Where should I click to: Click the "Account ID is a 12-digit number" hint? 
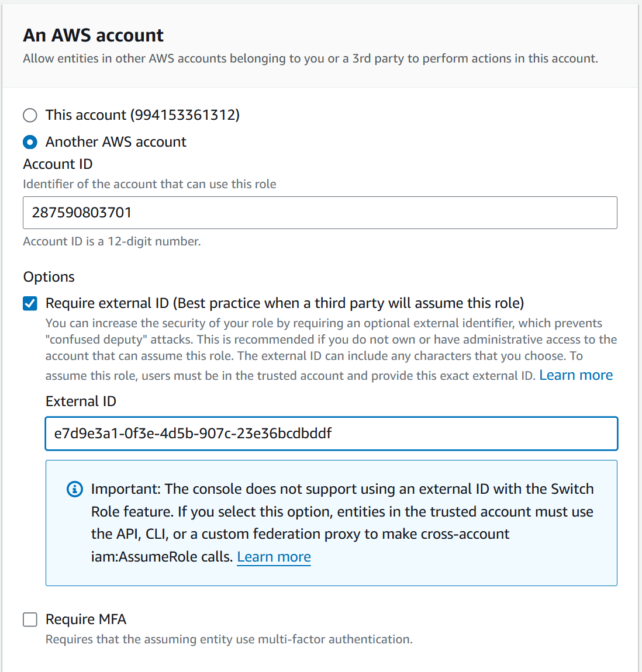click(112, 241)
